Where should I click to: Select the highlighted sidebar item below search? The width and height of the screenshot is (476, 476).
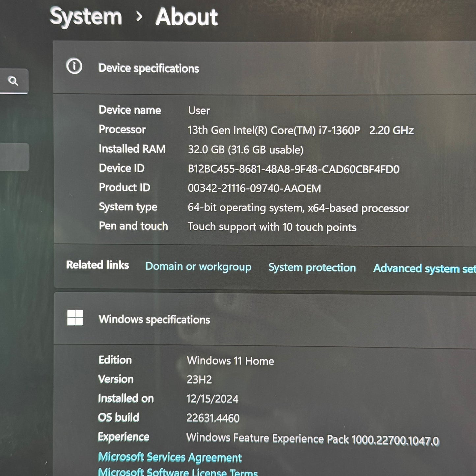click(14, 157)
